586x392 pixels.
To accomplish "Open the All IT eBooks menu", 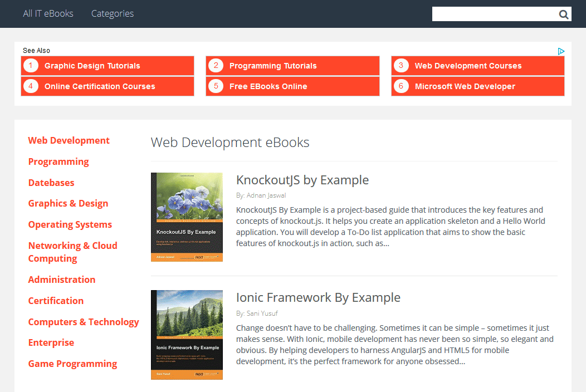I will [48, 13].
